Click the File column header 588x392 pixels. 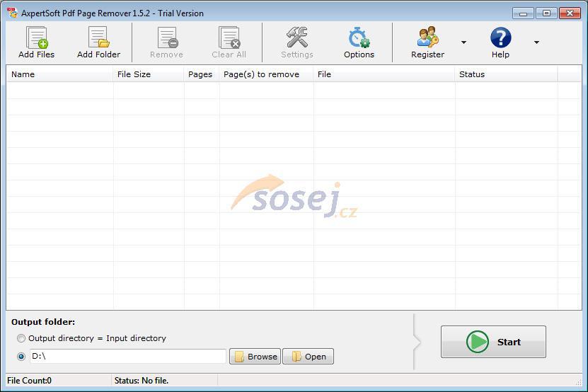384,74
